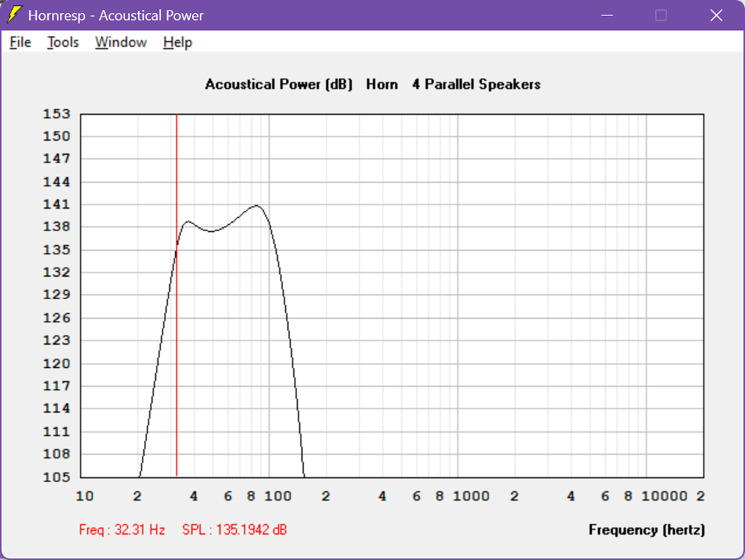Click the maximize button in title bar

[661, 15]
